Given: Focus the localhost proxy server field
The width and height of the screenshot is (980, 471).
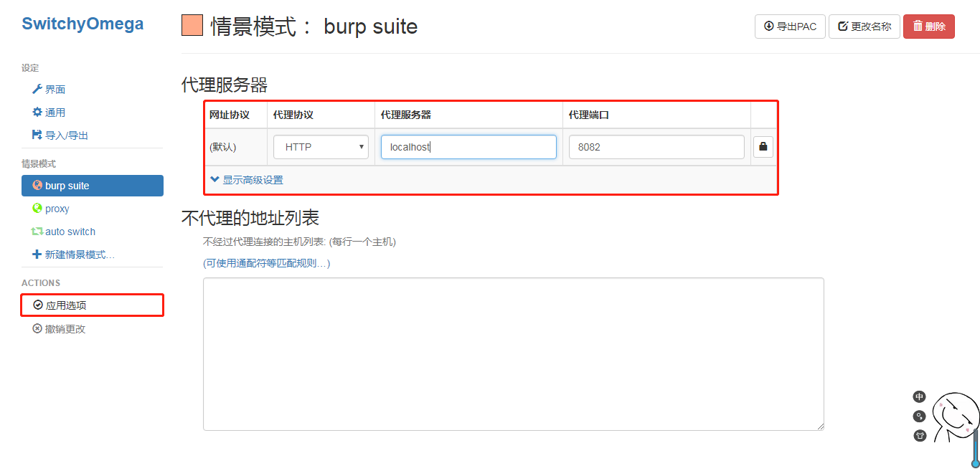Looking at the screenshot, I should pos(468,147).
